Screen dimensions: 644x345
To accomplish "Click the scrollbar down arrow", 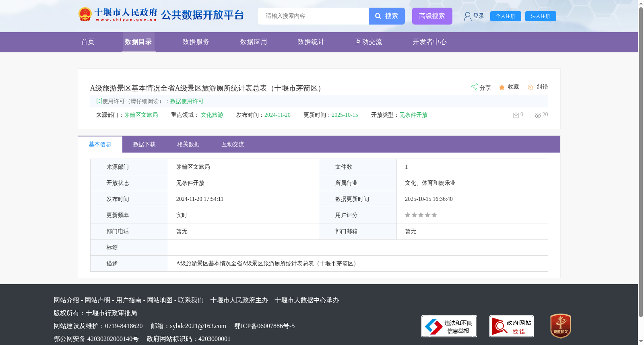I will (641, 342).
